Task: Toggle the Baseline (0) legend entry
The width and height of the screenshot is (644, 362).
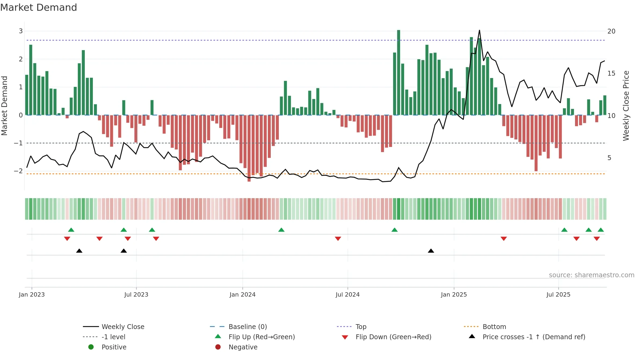Action: pos(238,327)
